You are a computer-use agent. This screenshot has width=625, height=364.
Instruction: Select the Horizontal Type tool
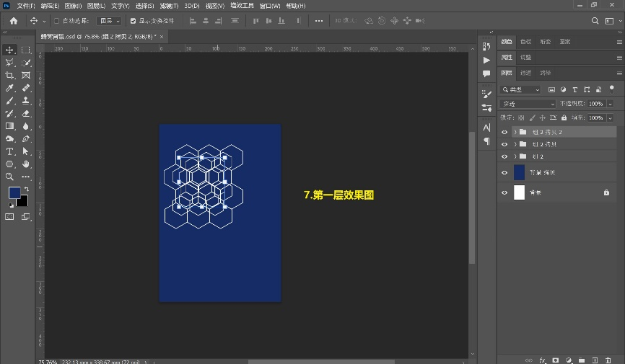(9, 151)
